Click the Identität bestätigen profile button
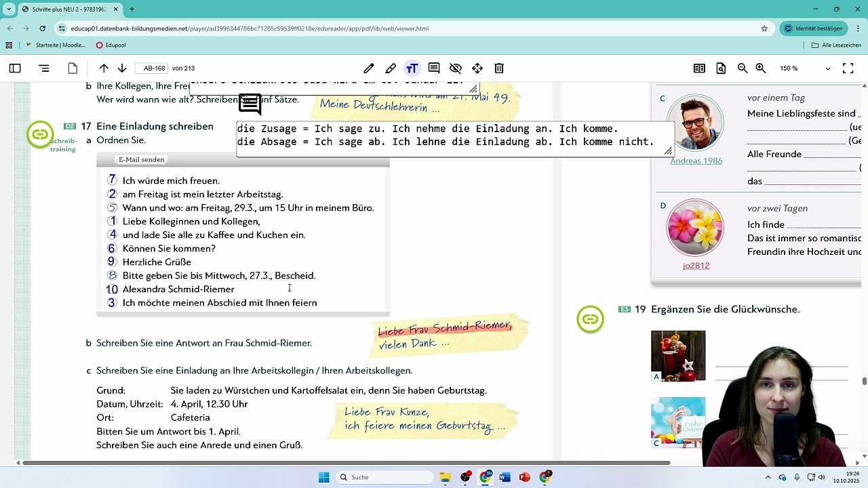This screenshot has height=488, width=868. coord(813,28)
